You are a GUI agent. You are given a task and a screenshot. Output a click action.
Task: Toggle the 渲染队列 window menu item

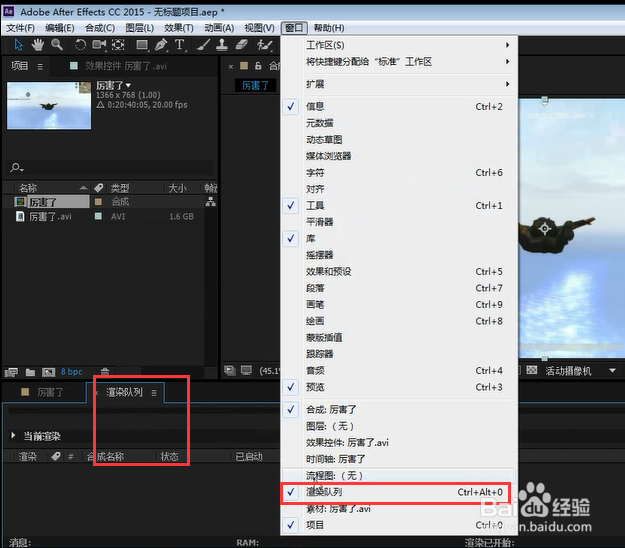pos(400,492)
